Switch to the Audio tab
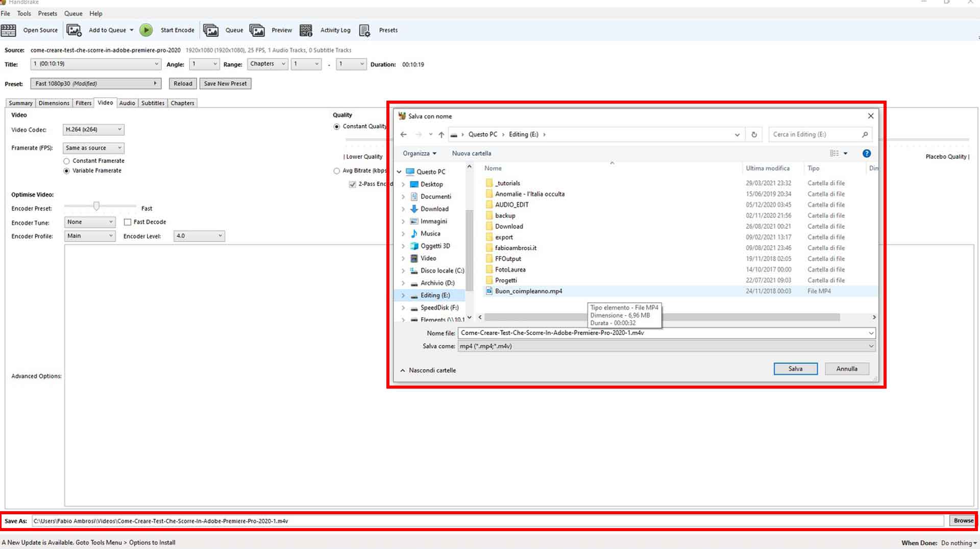The image size is (980, 549). 127,103
